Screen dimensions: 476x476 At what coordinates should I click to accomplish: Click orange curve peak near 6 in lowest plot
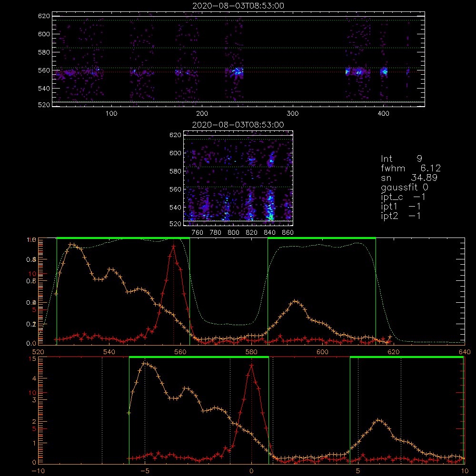378,420
